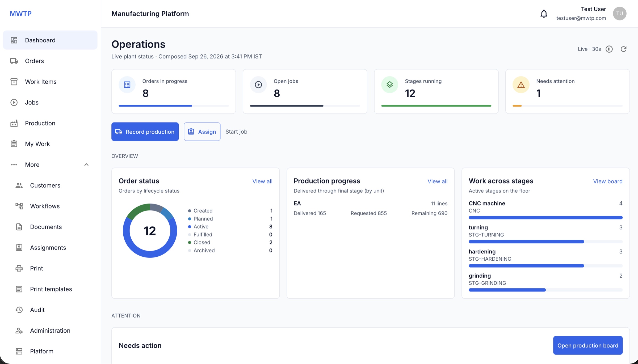Click the Orders in progress list icon
Viewport: 638px width, 364px height.
coord(127,85)
